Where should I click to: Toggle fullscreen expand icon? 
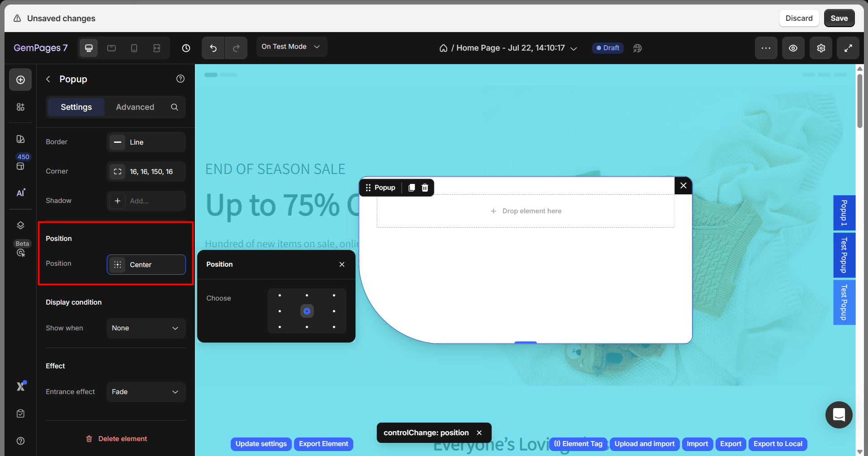(x=848, y=48)
